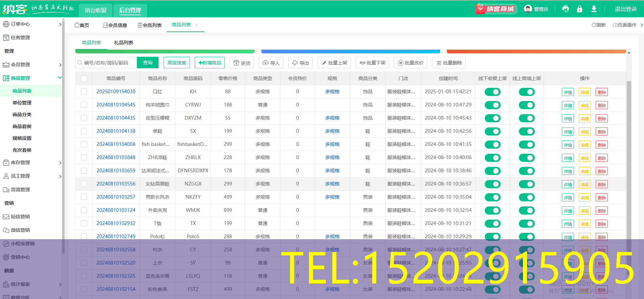
Task: Open the customer service headset icon
Action: pos(565,9)
